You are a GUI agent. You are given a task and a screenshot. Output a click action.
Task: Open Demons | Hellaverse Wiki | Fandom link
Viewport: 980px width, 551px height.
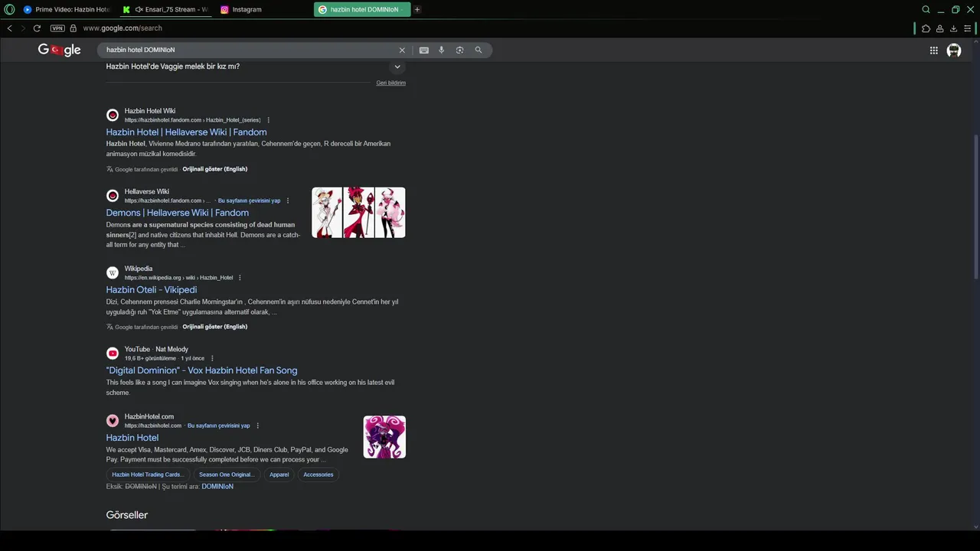(177, 213)
